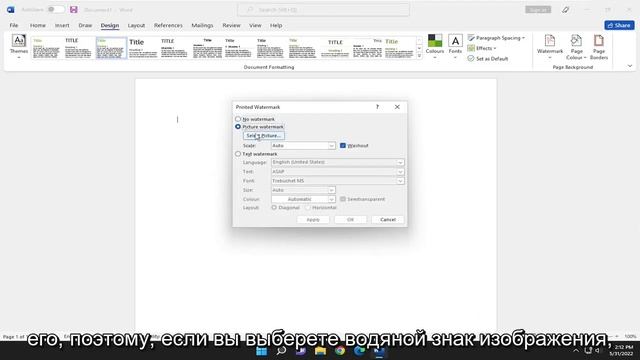640x360 pixels.
Task: Click the title bar search box
Action: [324, 9]
